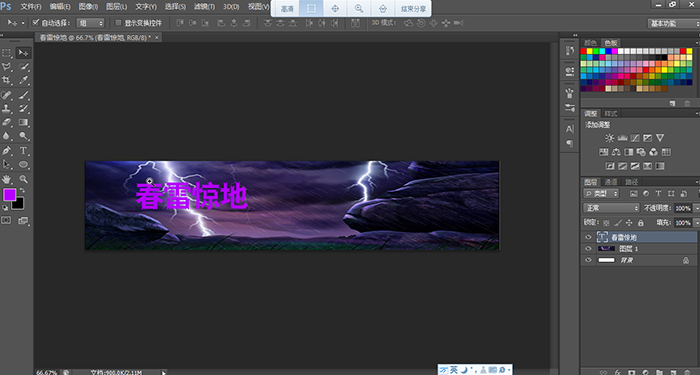The width and height of the screenshot is (700, 375).
Task: Select the Eraser tool
Action: point(7,122)
